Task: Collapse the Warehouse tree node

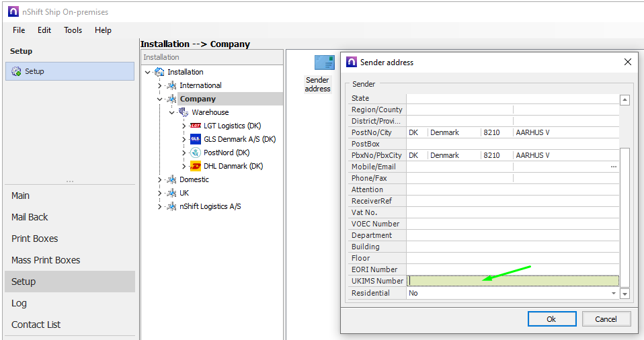Action: 172,112
